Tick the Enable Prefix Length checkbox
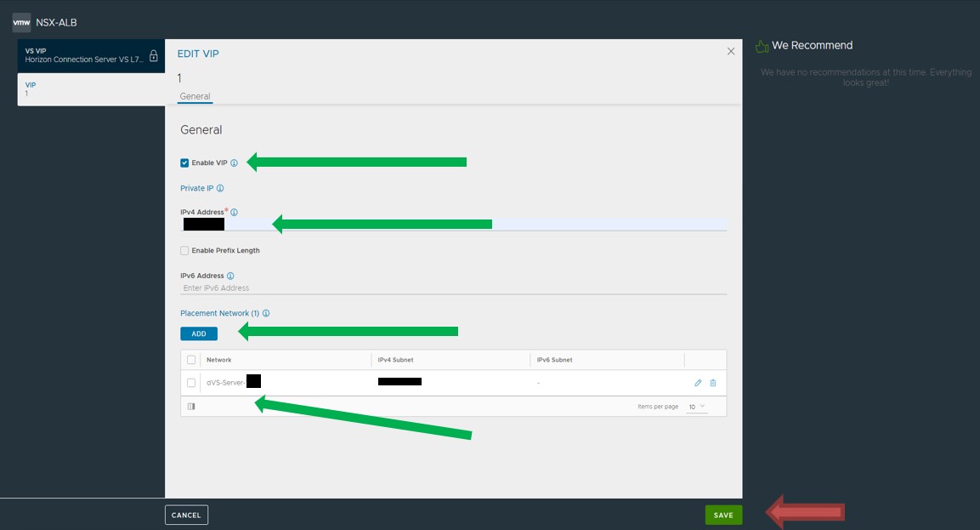980x530 pixels. pyautogui.click(x=184, y=251)
